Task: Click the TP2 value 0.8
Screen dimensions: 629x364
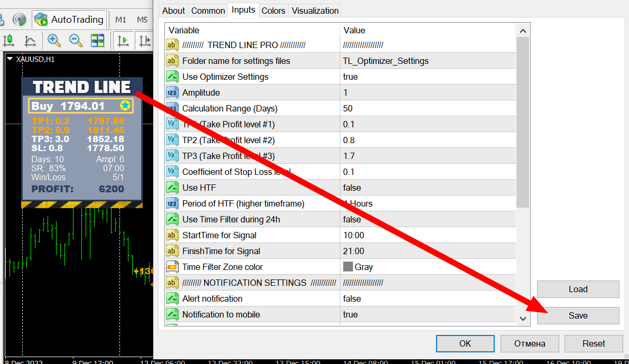Action: [x=428, y=140]
